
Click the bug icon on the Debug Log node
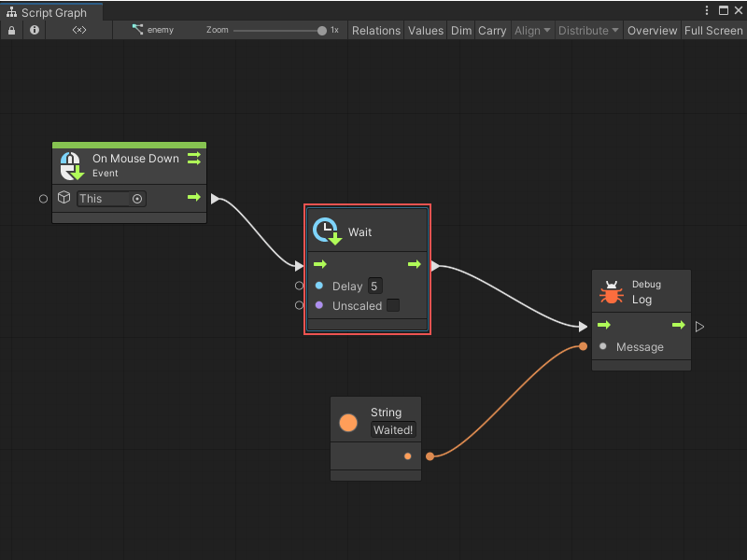612,291
